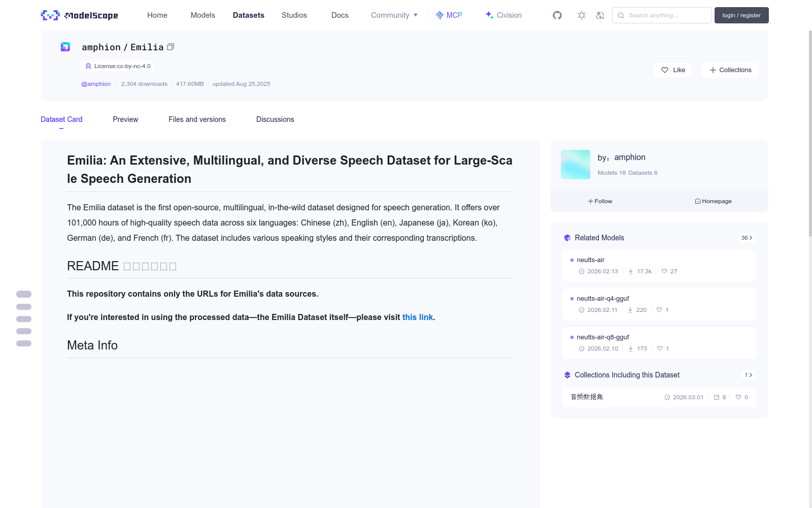Click the download icon in the neutts-air-q8-gguf row
The height and width of the screenshot is (508, 812).
coord(631,348)
